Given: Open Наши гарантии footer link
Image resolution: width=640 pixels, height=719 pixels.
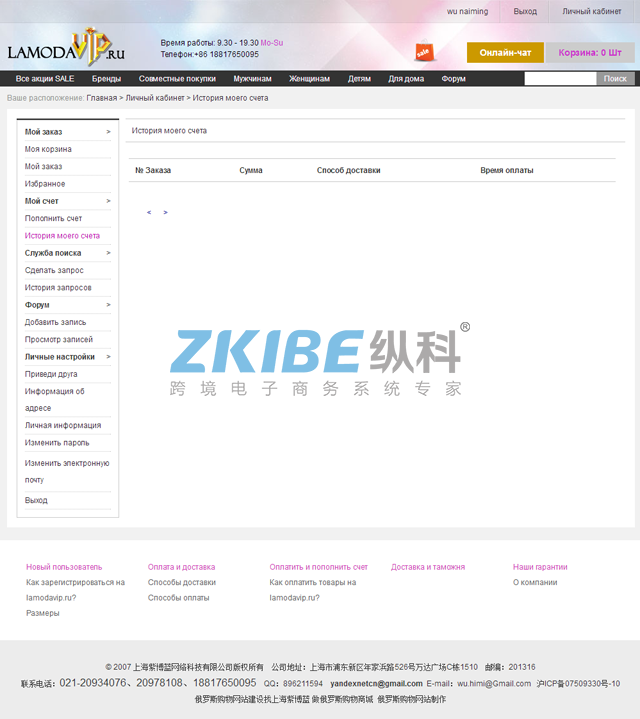Looking at the screenshot, I should point(540,567).
